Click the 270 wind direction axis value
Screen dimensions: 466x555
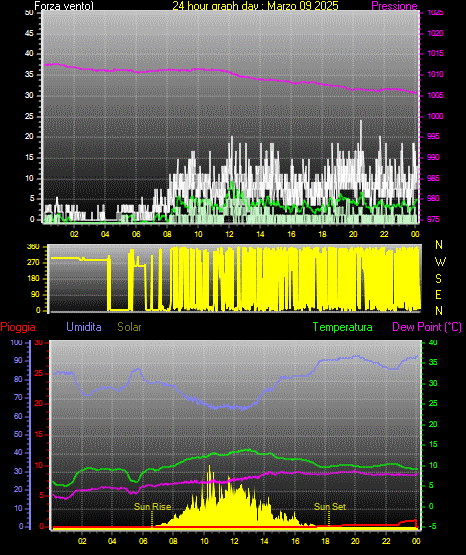click(x=33, y=263)
